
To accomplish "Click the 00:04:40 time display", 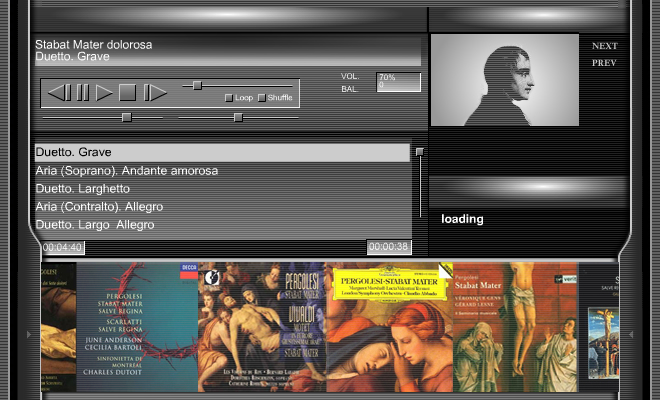I will click(x=63, y=247).
